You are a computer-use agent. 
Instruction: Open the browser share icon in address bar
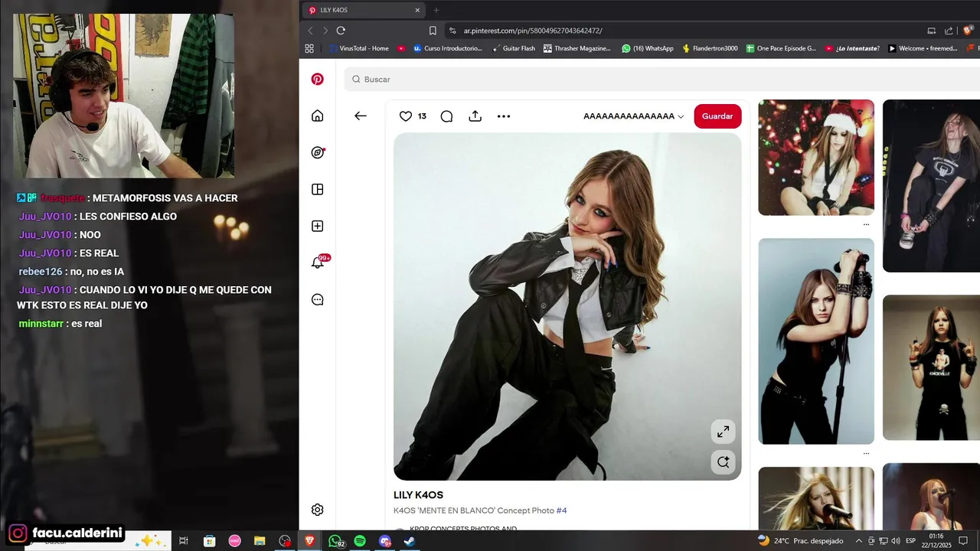(949, 31)
